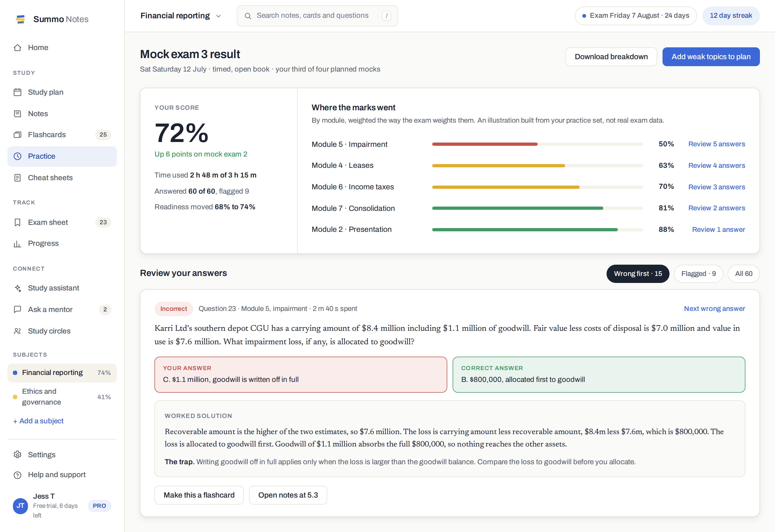This screenshot has width=775, height=532.
Task: Open the Financial reporting subject switcher
Action: [181, 16]
